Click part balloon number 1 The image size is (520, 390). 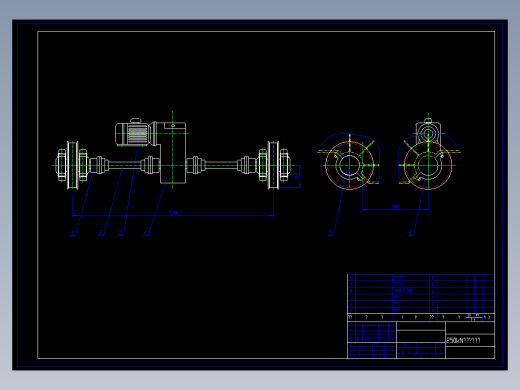point(72,232)
